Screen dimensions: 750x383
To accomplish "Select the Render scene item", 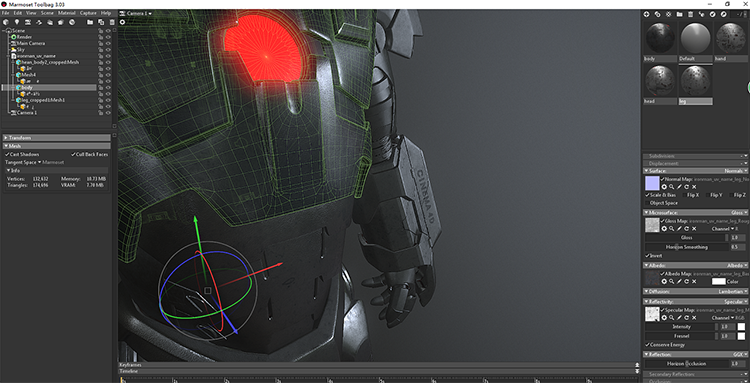I will [24, 37].
